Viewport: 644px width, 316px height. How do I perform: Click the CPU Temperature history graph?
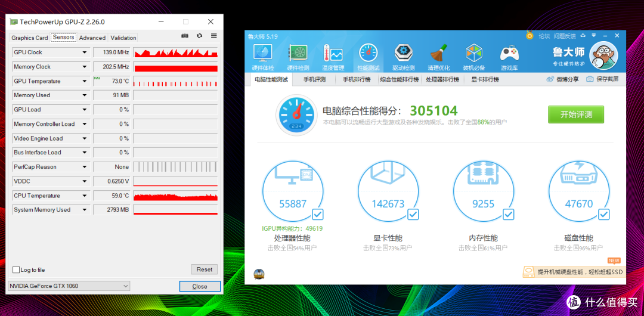click(x=175, y=196)
